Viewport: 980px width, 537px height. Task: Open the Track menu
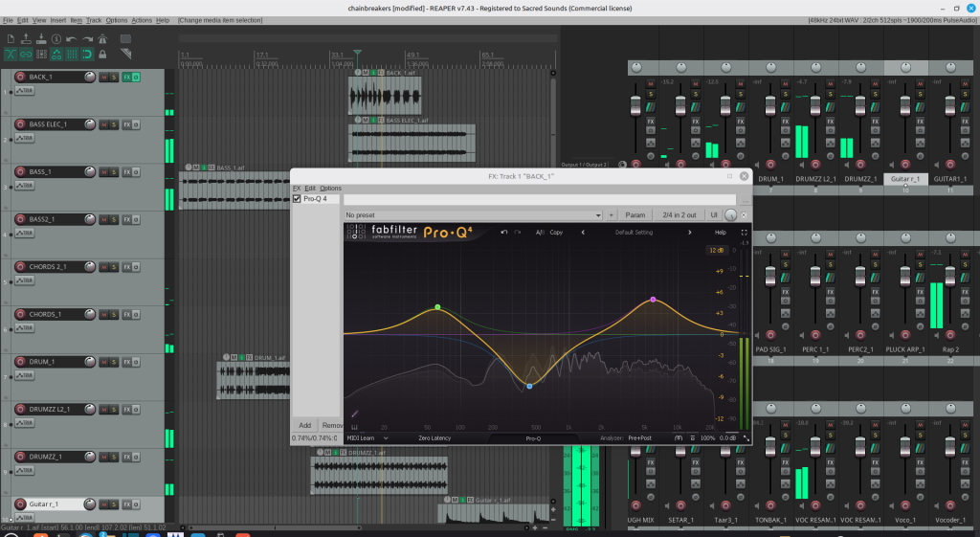point(94,20)
